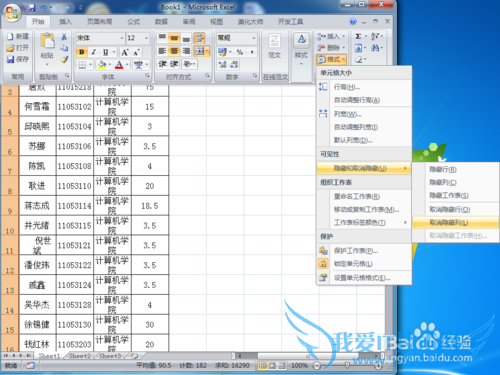This screenshot has height=375, width=500.
Task: Toggle Underline formatting
Action: click(x=105, y=52)
